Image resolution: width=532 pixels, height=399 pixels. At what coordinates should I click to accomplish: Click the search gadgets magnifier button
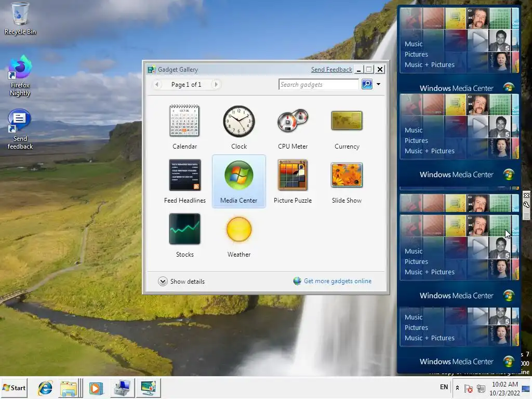tap(367, 84)
